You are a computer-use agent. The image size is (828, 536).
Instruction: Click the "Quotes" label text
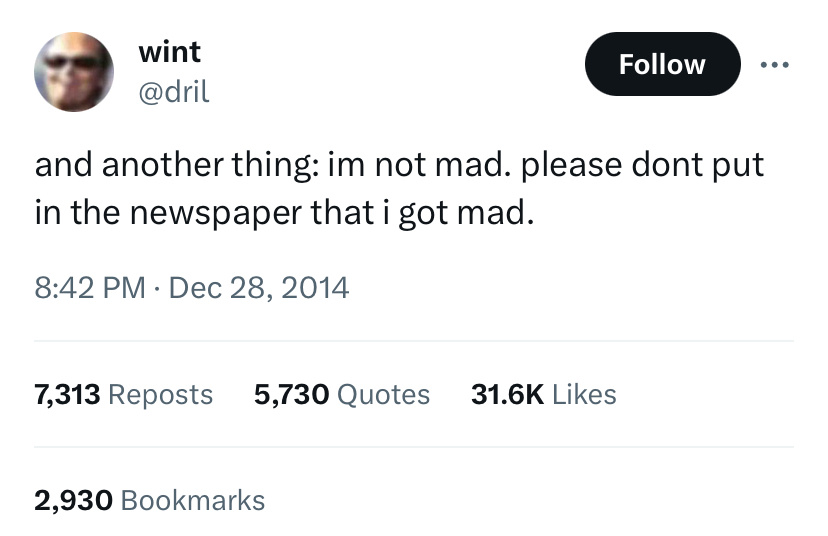coord(384,394)
